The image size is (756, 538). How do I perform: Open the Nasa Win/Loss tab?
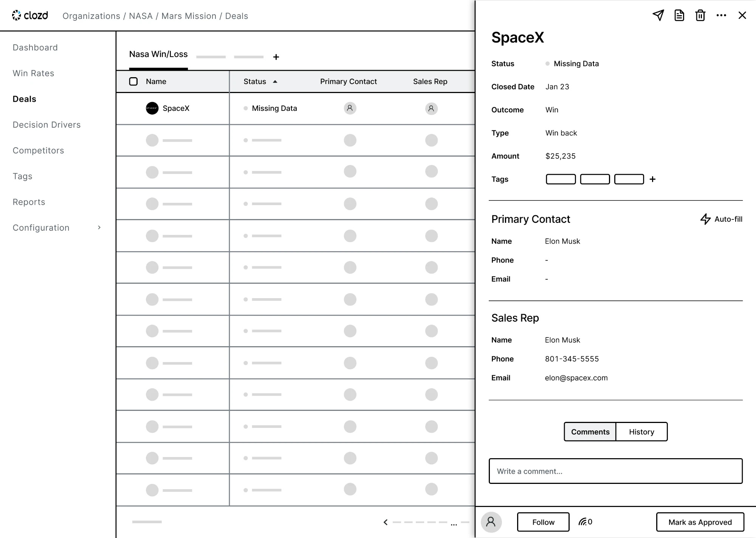tap(158, 54)
